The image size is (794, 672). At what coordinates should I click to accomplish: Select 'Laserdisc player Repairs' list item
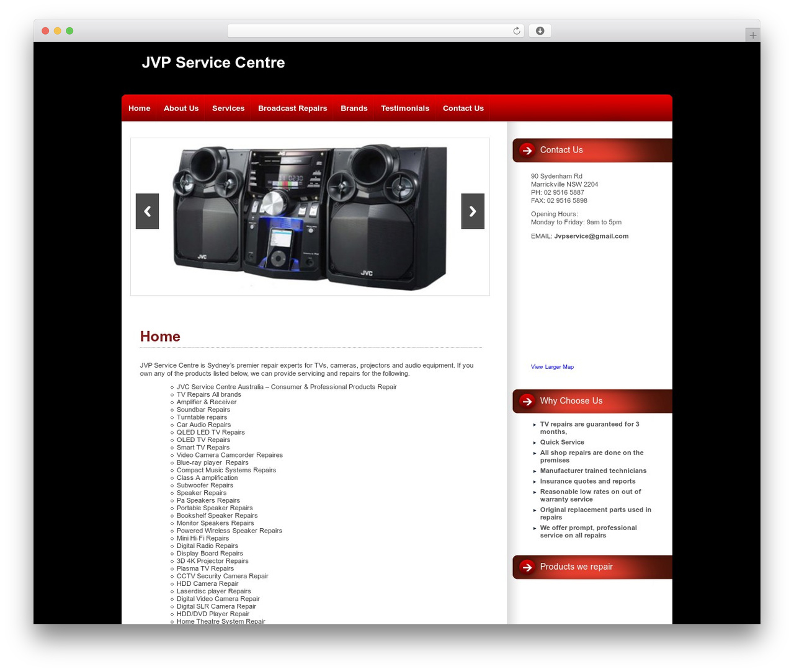214,591
